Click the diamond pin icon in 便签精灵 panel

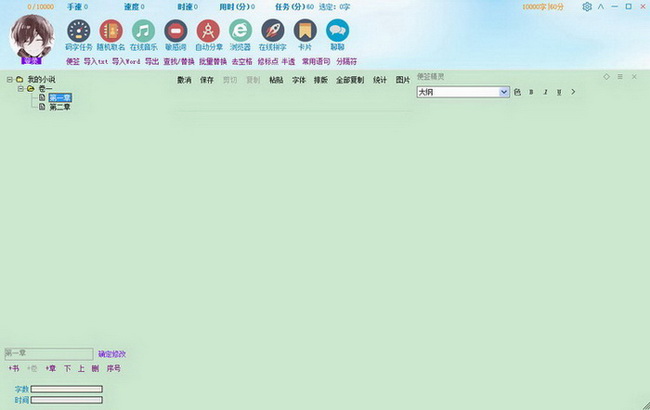pos(606,77)
